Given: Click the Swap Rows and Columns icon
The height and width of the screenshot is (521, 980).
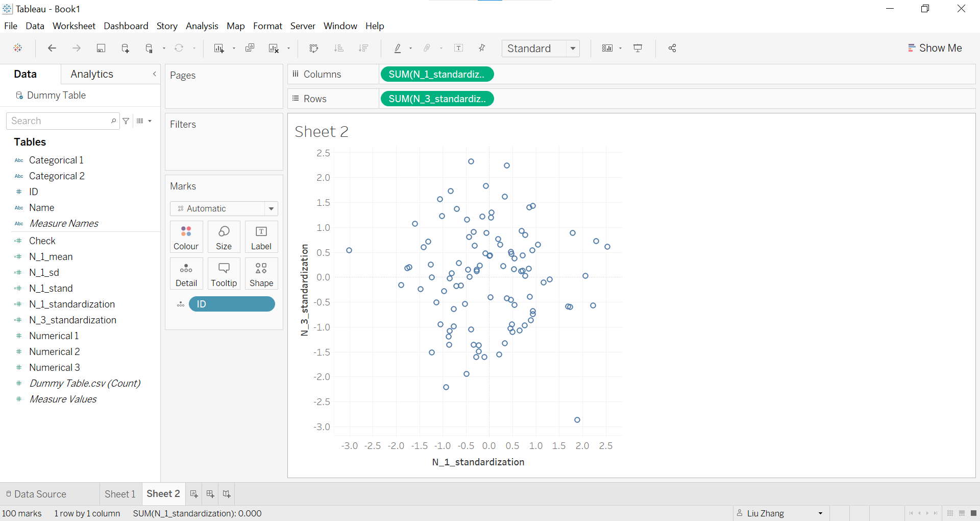Looking at the screenshot, I should [x=314, y=48].
